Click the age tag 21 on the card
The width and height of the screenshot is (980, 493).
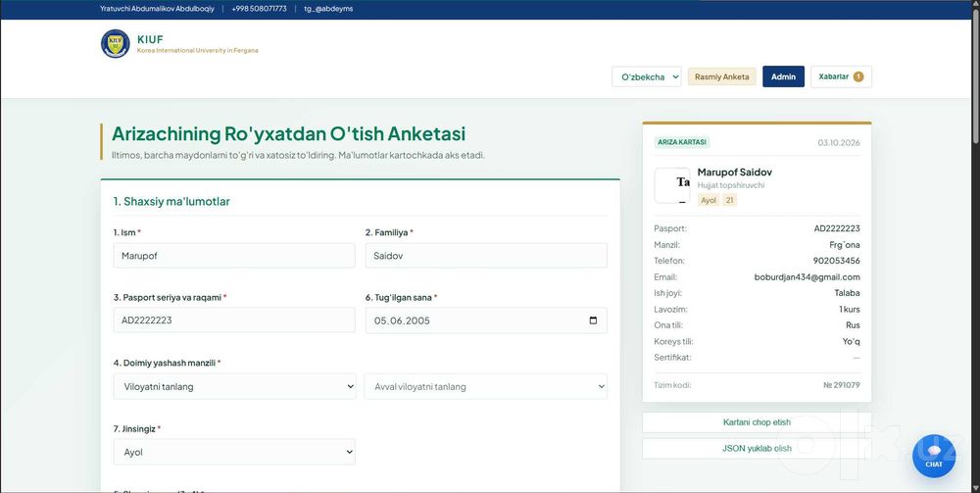click(x=729, y=201)
